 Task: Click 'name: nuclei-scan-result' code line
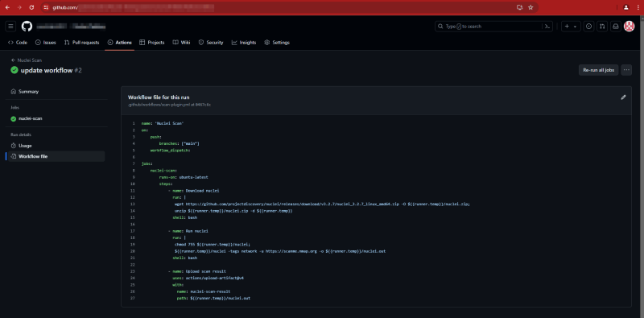coord(204,291)
